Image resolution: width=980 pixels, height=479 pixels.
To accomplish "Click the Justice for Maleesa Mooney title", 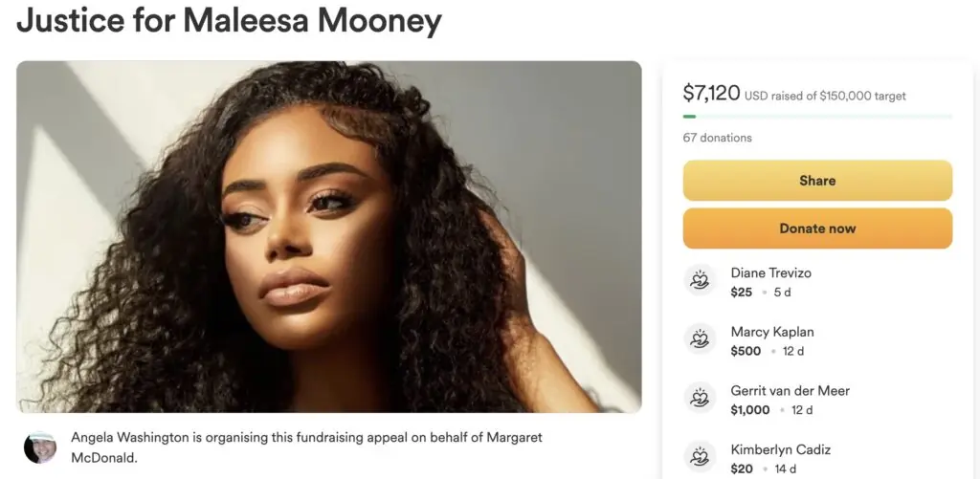I will click(x=229, y=20).
